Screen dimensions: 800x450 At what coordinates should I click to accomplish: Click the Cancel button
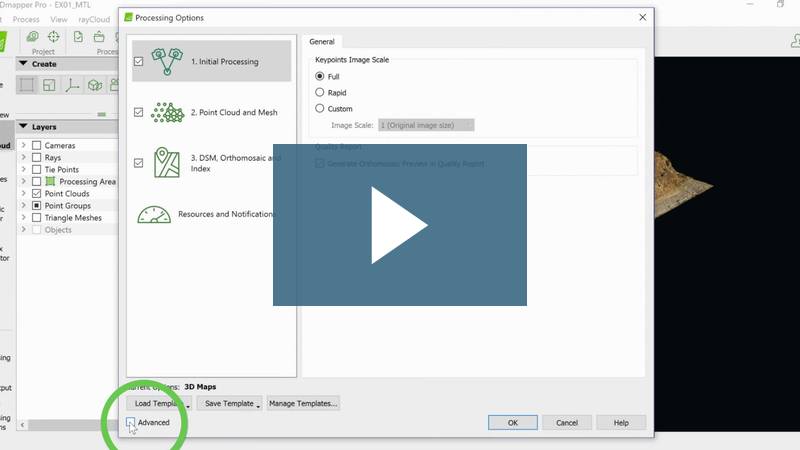(567, 422)
